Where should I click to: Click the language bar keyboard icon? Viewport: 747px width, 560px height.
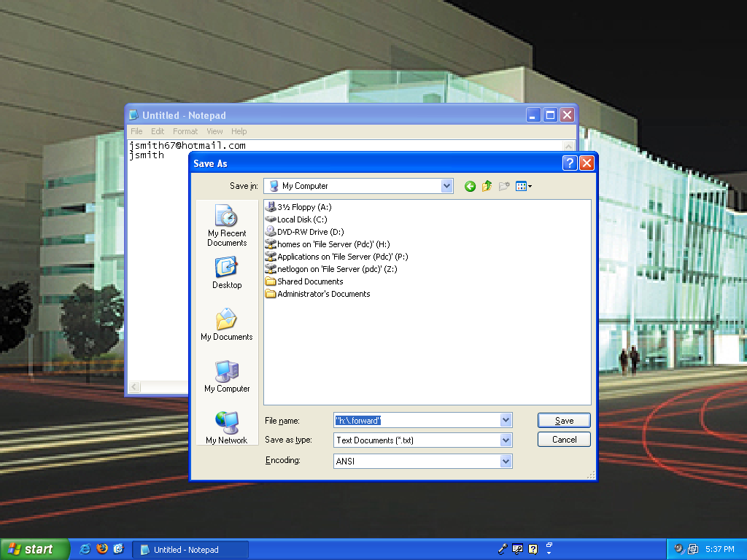click(517, 549)
